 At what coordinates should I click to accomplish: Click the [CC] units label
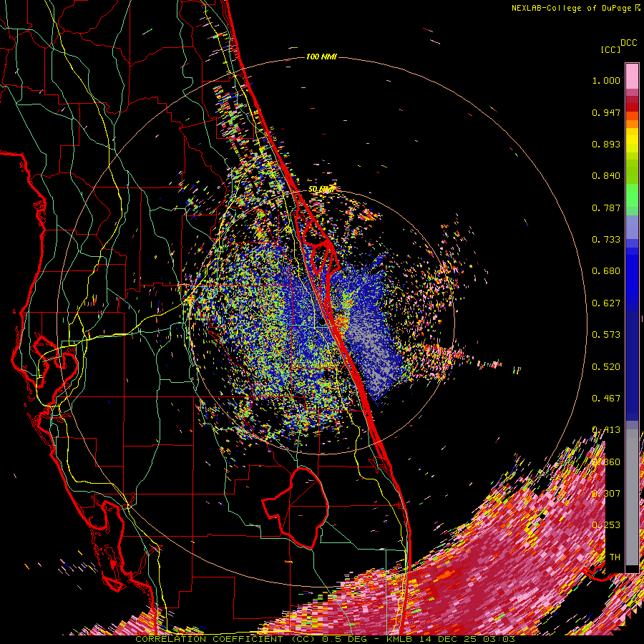tap(610, 49)
